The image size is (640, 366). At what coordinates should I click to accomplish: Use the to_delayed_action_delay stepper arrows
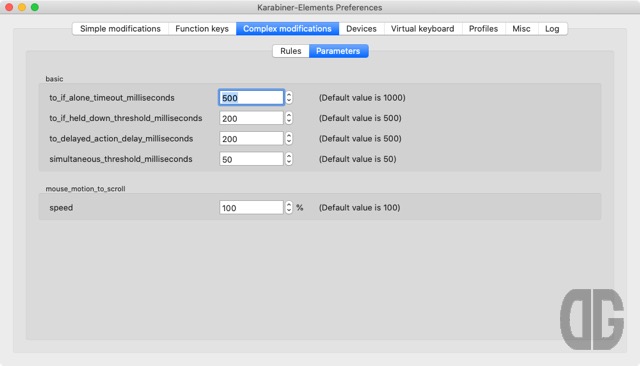[x=289, y=138]
